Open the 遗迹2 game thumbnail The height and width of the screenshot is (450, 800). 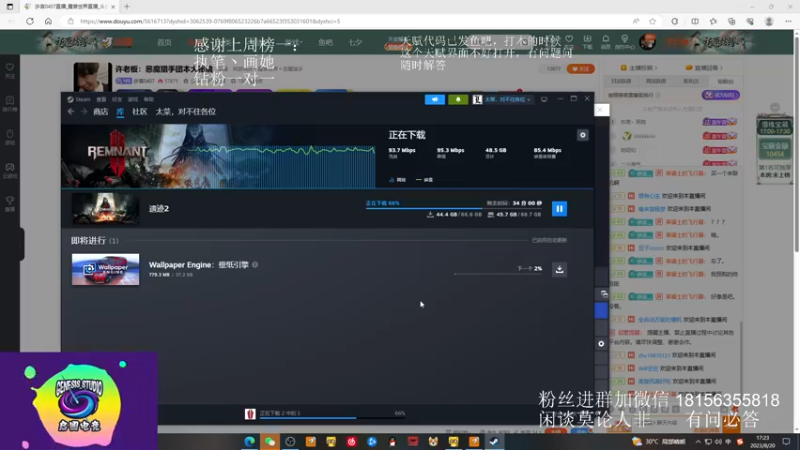105,209
